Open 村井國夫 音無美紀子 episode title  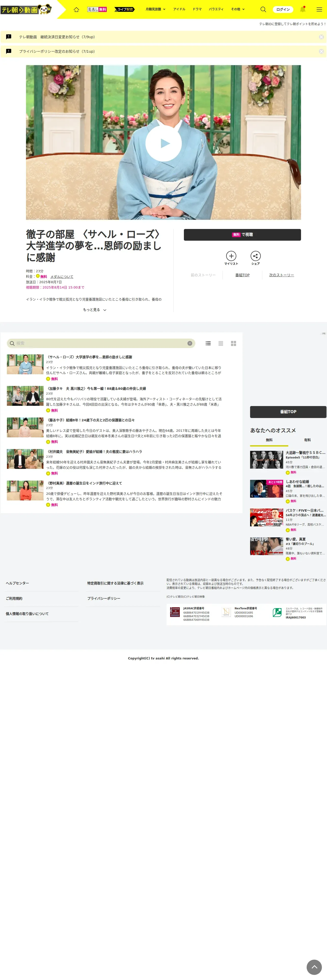point(94,452)
